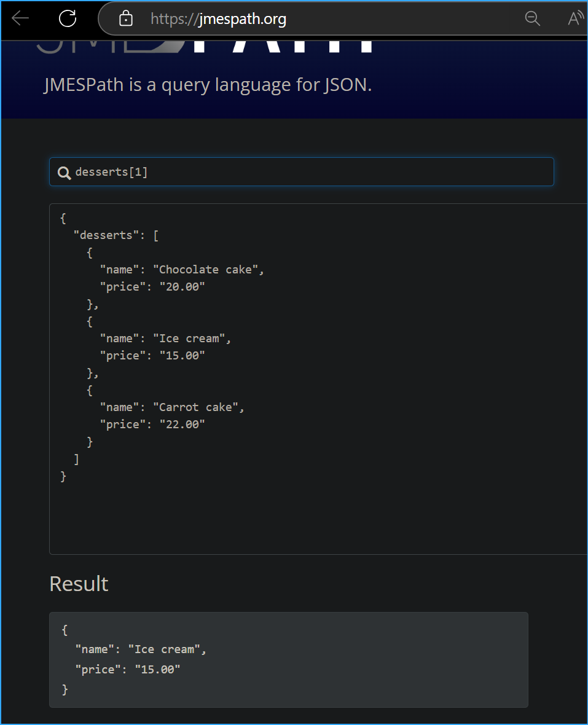Viewport: 588px width, 725px height.
Task: Click the read aloud icon
Action: coord(575,19)
